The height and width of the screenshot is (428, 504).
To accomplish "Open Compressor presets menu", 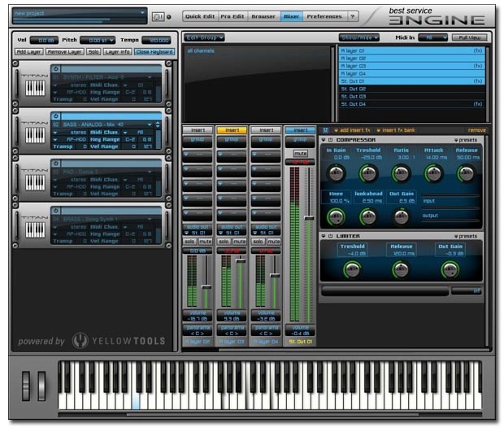I will [466, 140].
